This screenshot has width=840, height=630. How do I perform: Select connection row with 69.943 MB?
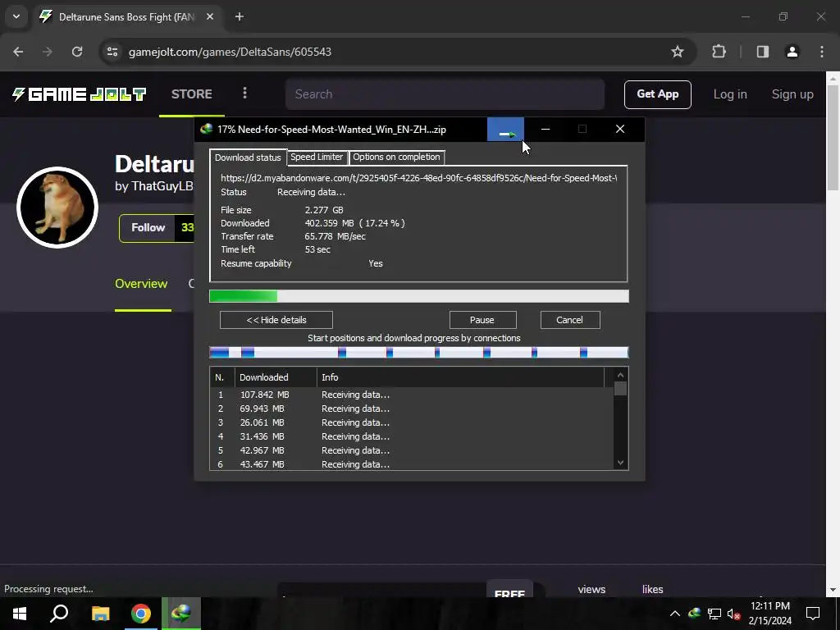[x=412, y=409]
